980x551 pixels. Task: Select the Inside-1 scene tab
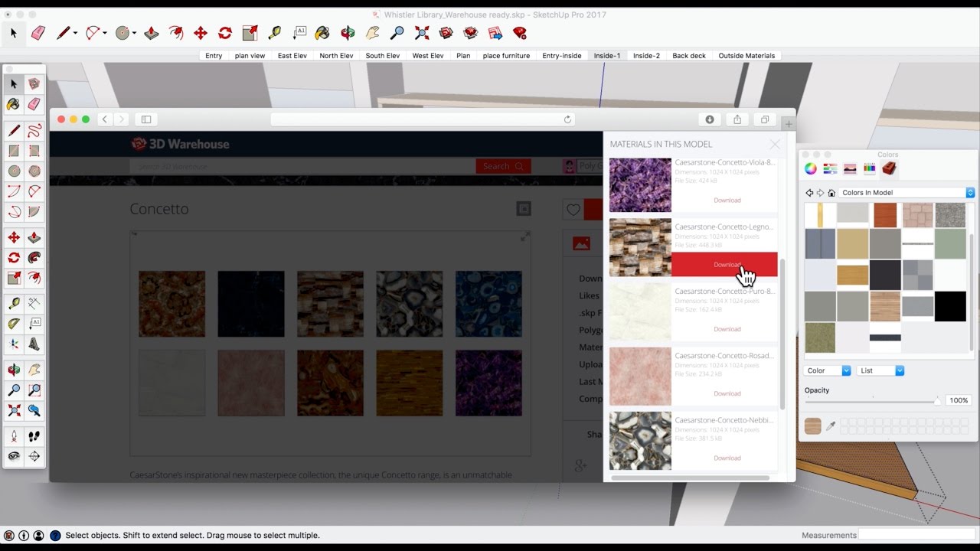pyautogui.click(x=607, y=56)
